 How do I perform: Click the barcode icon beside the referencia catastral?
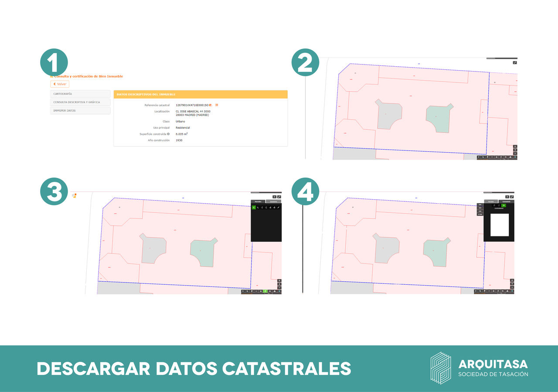tap(217, 105)
